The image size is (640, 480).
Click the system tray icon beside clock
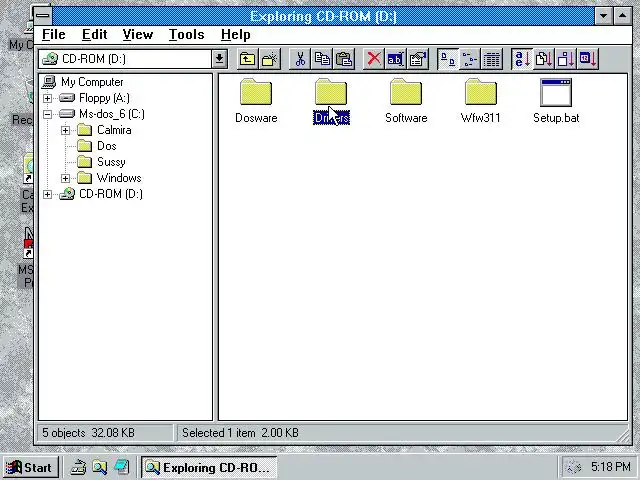(x=575, y=467)
